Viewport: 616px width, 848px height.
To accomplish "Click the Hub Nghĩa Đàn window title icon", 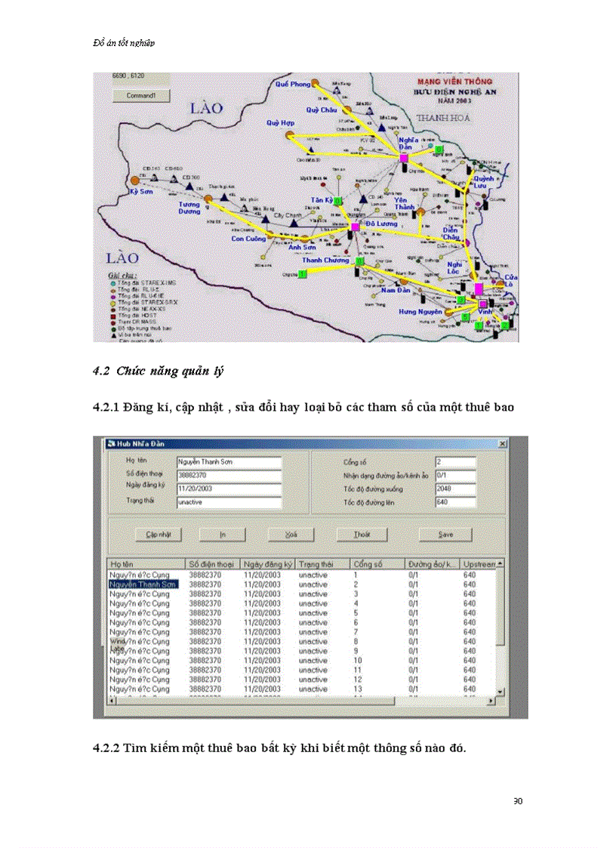I will coord(110,443).
